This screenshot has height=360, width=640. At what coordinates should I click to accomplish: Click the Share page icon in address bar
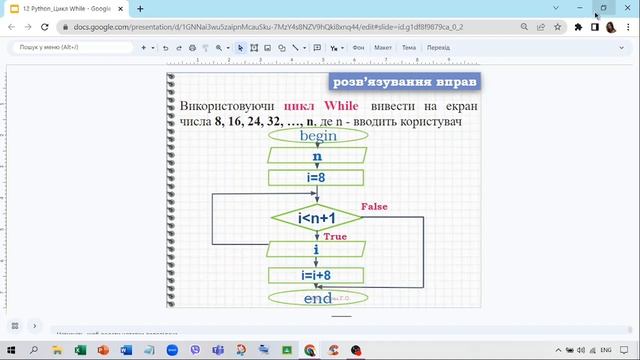pyautogui.click(x=541, y=27)
